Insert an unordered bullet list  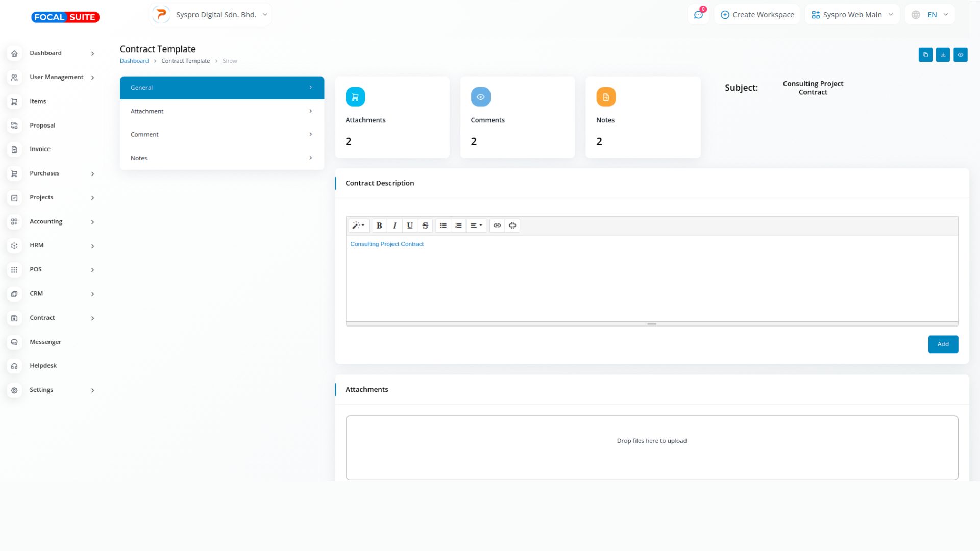click(443, 226)
